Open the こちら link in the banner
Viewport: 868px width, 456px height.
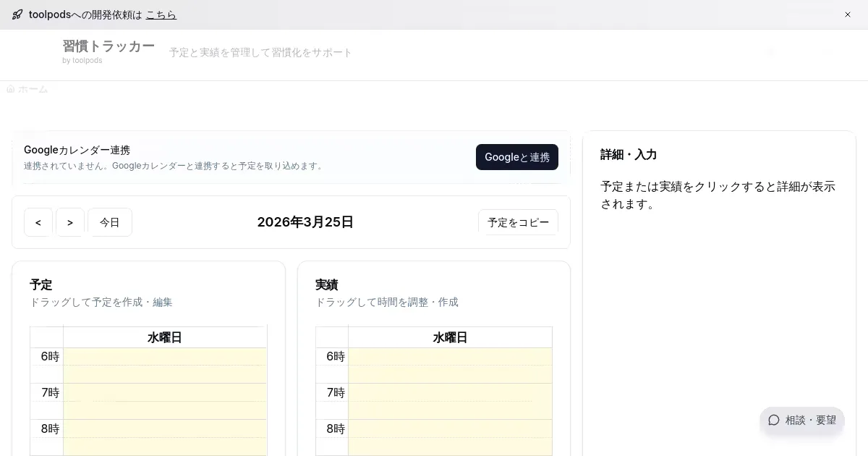pos(161,14)
